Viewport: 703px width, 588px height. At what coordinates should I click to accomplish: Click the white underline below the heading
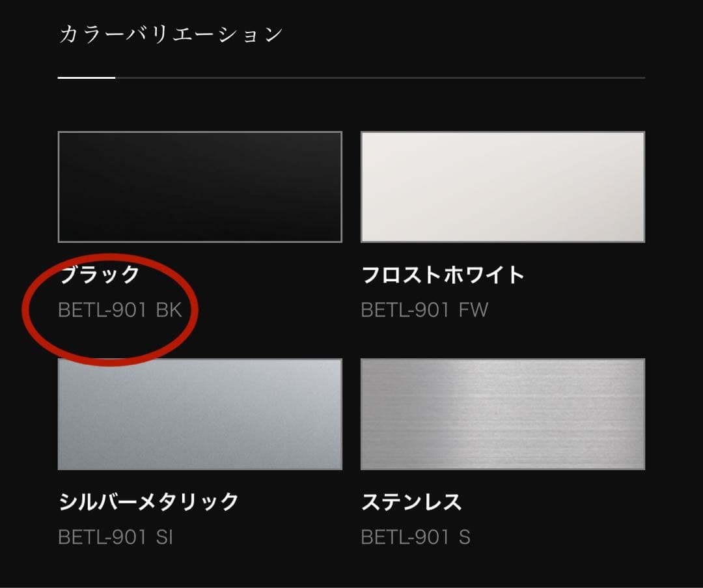tap(87, 77)
